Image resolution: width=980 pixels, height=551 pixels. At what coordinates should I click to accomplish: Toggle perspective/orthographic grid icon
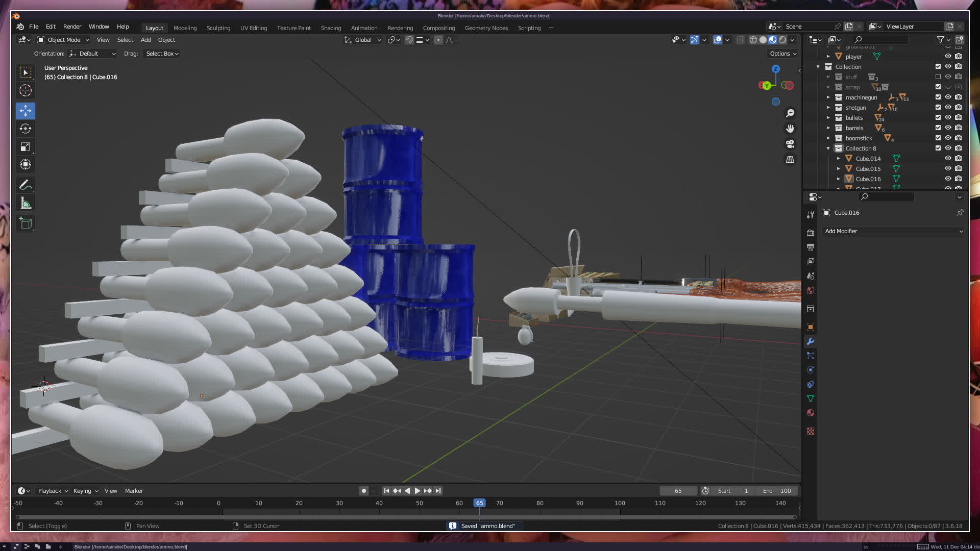(x=790, y=160)
